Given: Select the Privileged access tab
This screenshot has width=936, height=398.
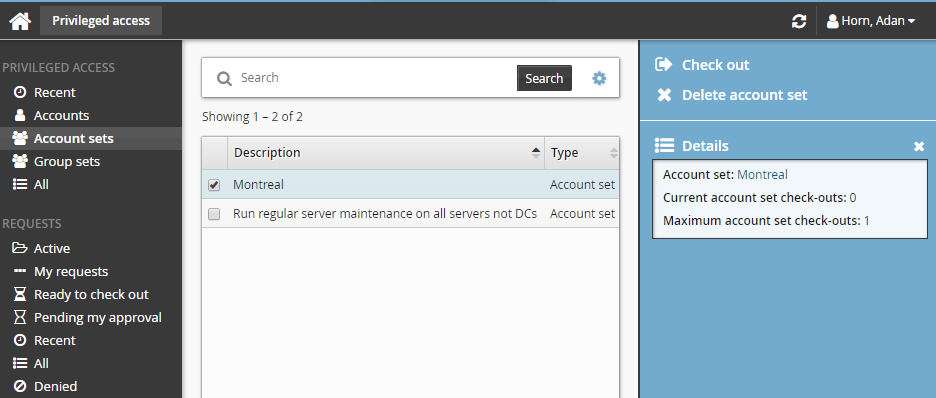Looking at the screenshot, I should (x=101, y=21).
